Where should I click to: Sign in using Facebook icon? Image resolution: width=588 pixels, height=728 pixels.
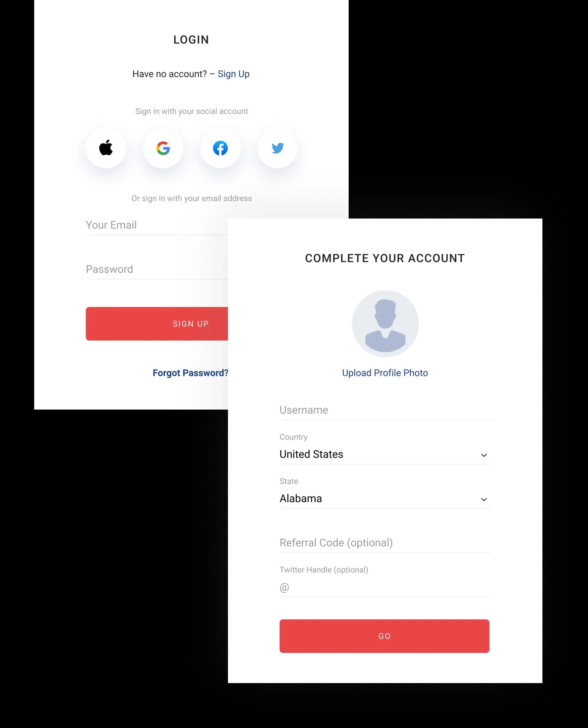[220, 148]
